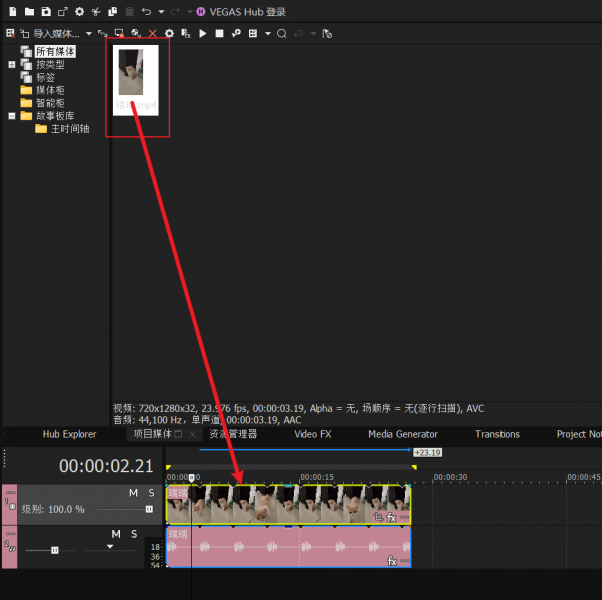Image resolution: width=602 pixels, height=600 pixels.
Task: Click the magnifier search icon in media toolbar
Action: coord(282,34)
